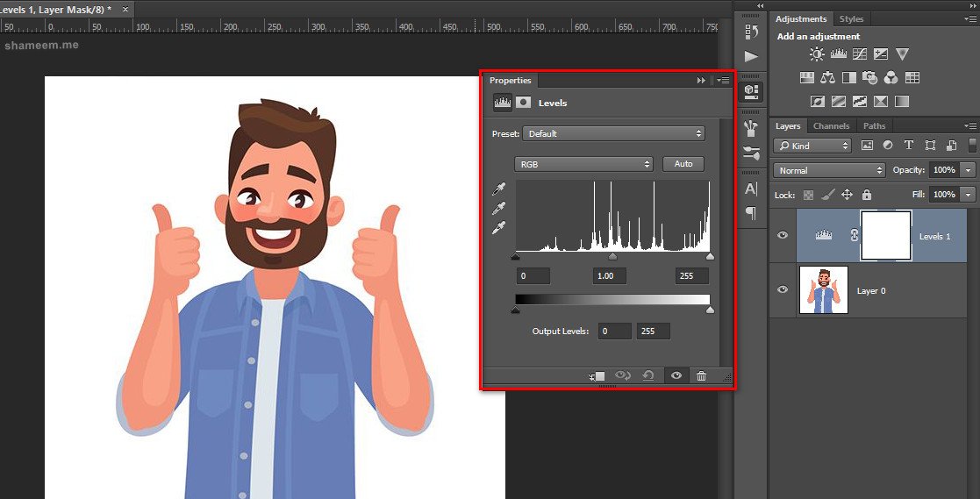Clip the adjustment to the layer below
The width and height of the screenshot is (980, 499).
(x=597, y=375)
